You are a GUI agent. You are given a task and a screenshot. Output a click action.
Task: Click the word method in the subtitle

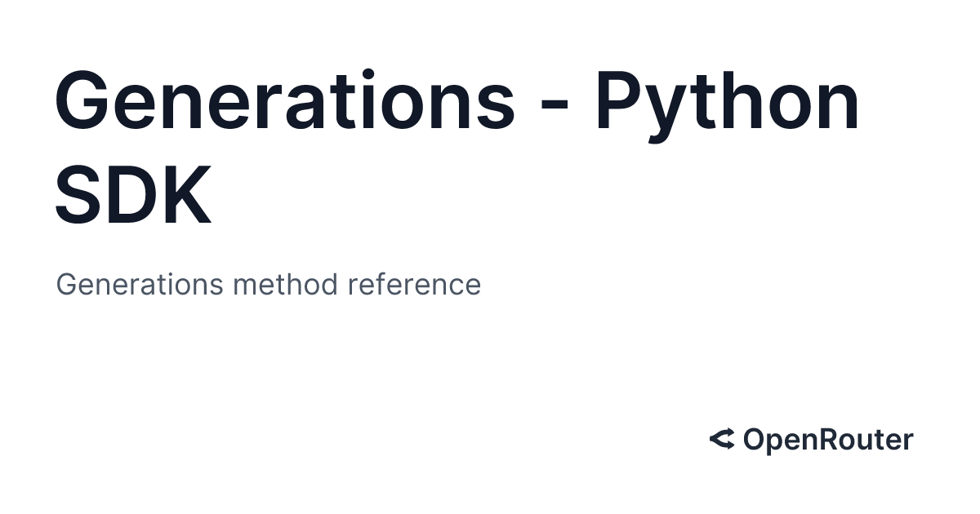[x=285, y=285]
